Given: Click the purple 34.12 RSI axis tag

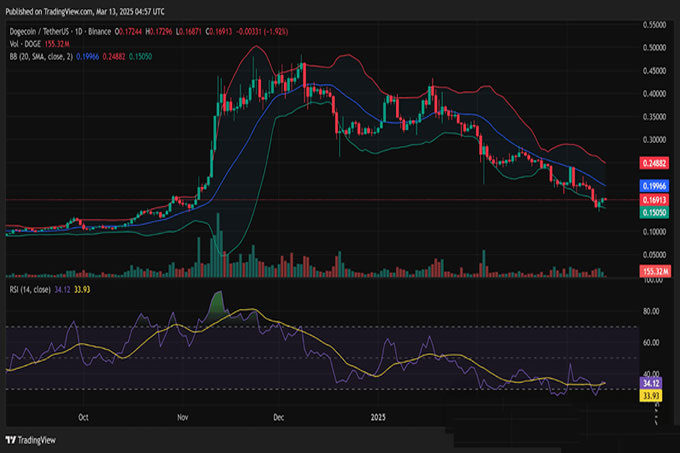Looking at the screenshot, I should [x=651, y=384].
